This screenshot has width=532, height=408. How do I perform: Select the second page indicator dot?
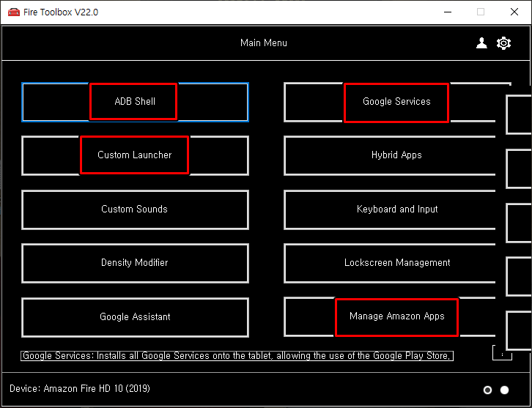tap(504, 390)
